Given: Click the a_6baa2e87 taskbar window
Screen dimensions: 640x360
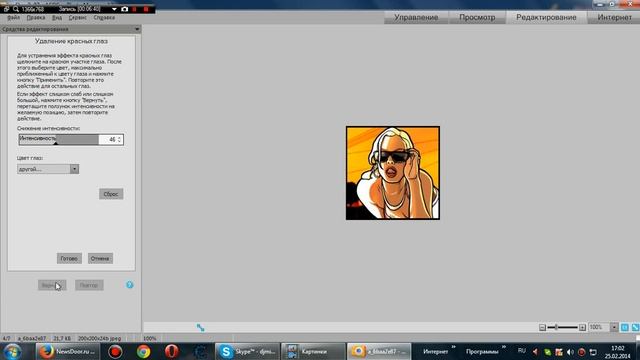Looking at the screenshot, I should pos(379,351).
